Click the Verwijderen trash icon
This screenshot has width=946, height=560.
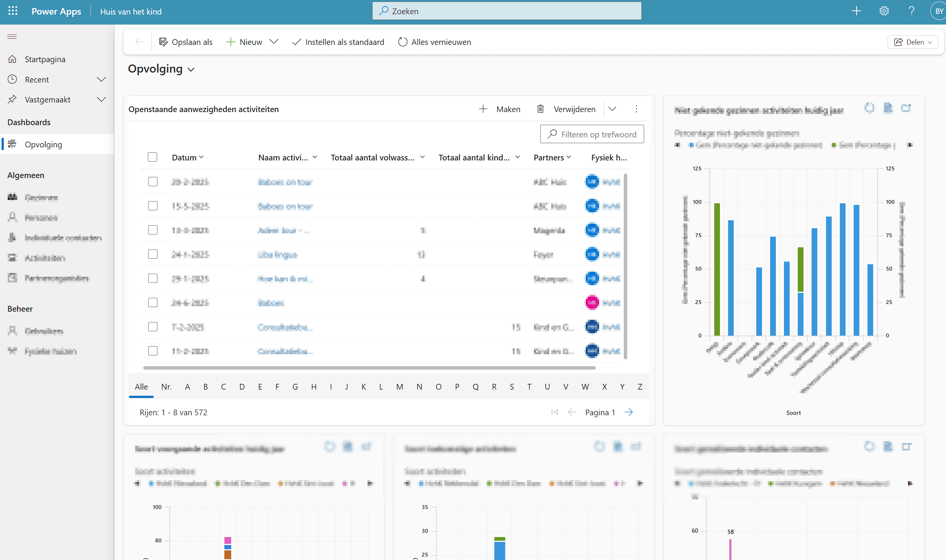tap(540, 109)
